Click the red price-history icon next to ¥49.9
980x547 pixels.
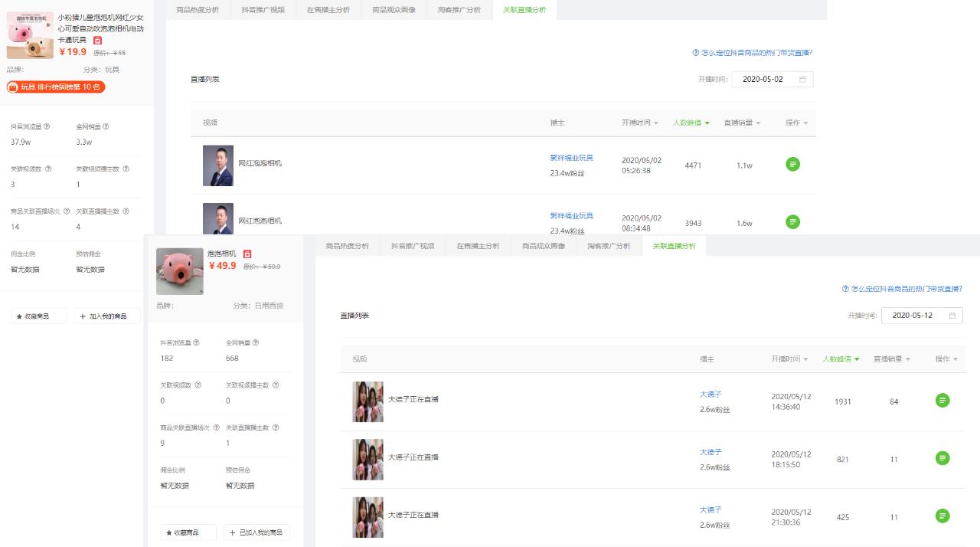[x=247, y=254]
